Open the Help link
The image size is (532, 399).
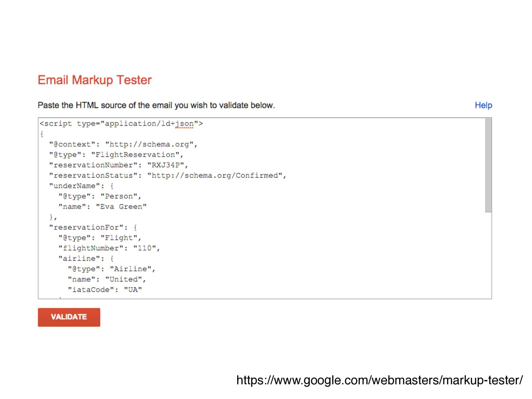point(483,105)
